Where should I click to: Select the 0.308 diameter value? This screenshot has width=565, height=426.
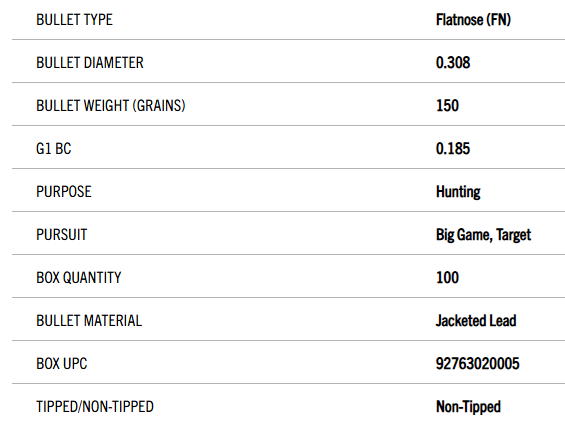(453, 62)
